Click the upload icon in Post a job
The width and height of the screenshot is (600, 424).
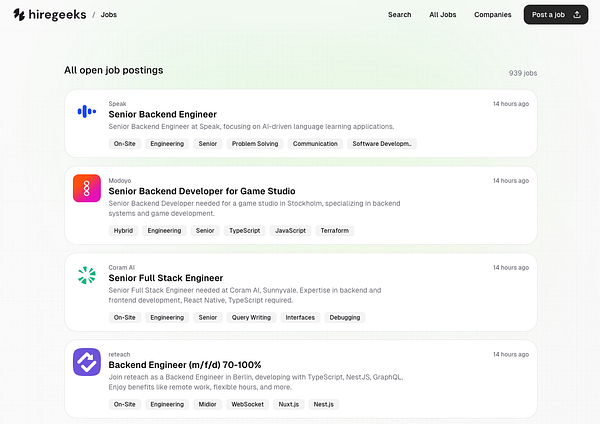[576, 15]
